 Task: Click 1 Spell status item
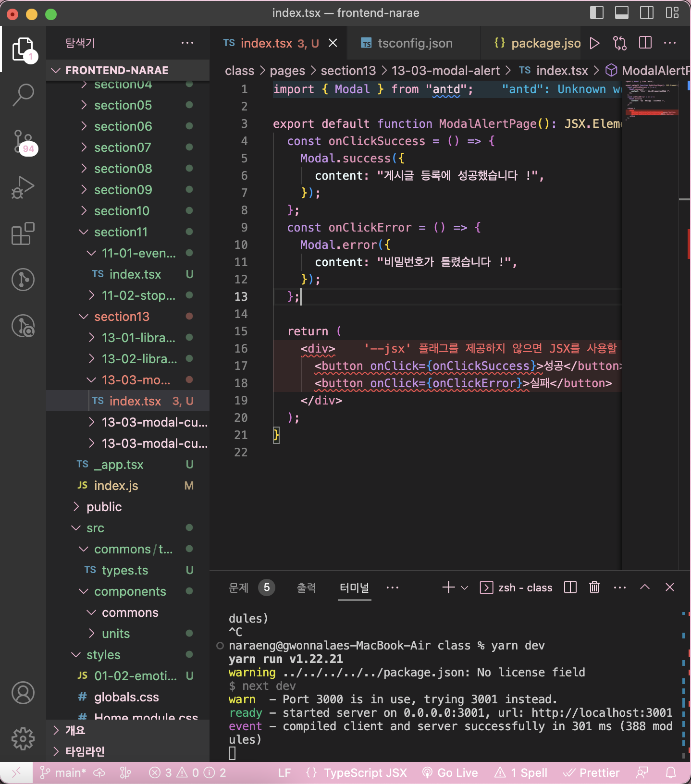click(521, 772)
